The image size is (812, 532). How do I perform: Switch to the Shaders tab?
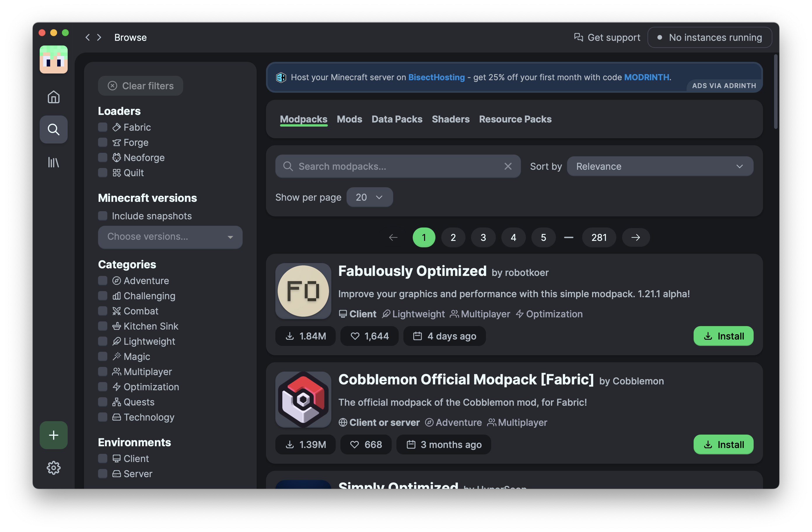tap(451, 119)
